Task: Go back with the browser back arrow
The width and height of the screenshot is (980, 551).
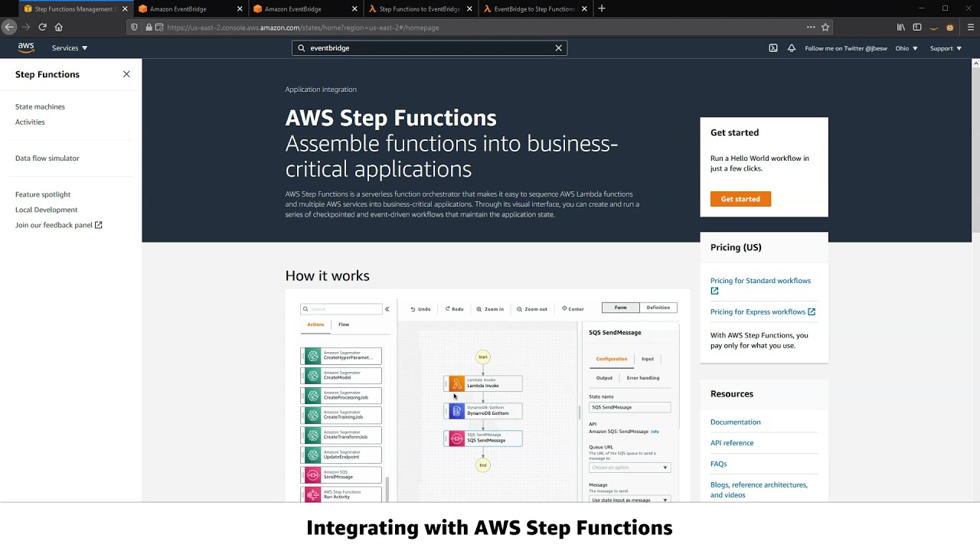Action: pyautogui.click(x=9, y=27)
